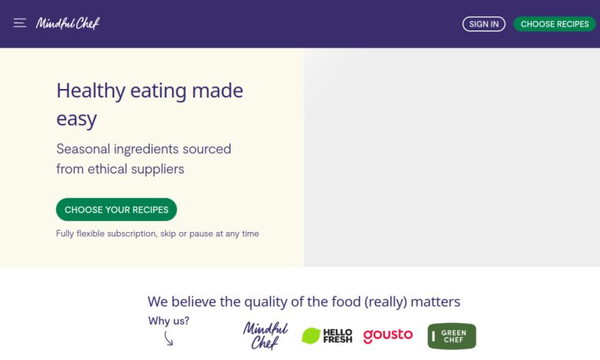Select the HelloFresh logo in the comparison
The width and height of the screenshot is (600, 360).
coord(327,336)
